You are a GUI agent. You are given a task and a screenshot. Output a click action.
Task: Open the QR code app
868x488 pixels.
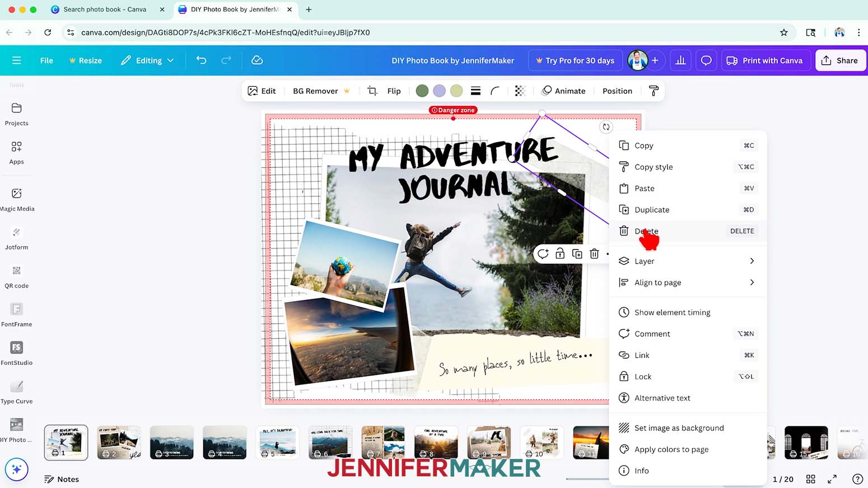[x=16, y=277]
